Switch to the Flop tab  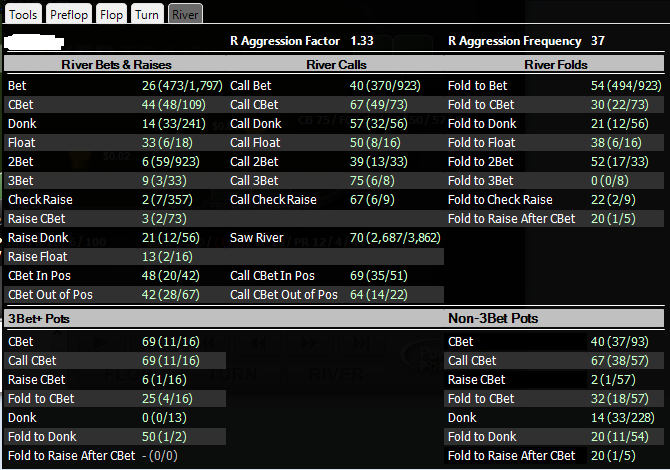click(x=112, y=14)
